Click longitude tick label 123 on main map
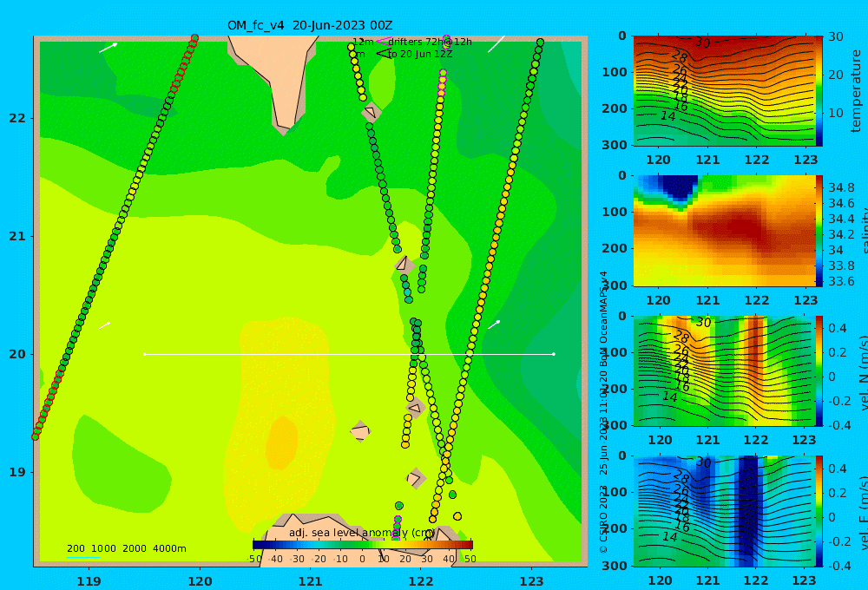 (531, 581)
